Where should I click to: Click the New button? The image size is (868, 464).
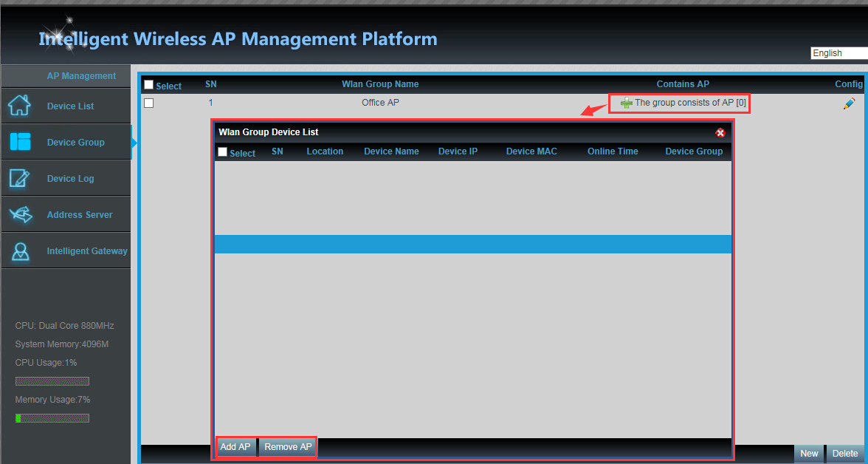coord(809,454)
